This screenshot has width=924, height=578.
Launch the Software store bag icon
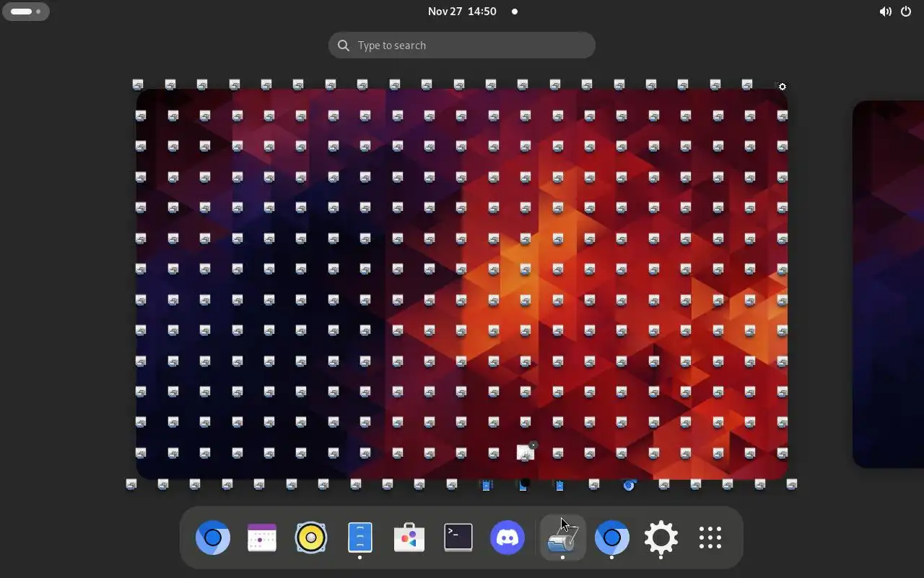pos(409,538)
